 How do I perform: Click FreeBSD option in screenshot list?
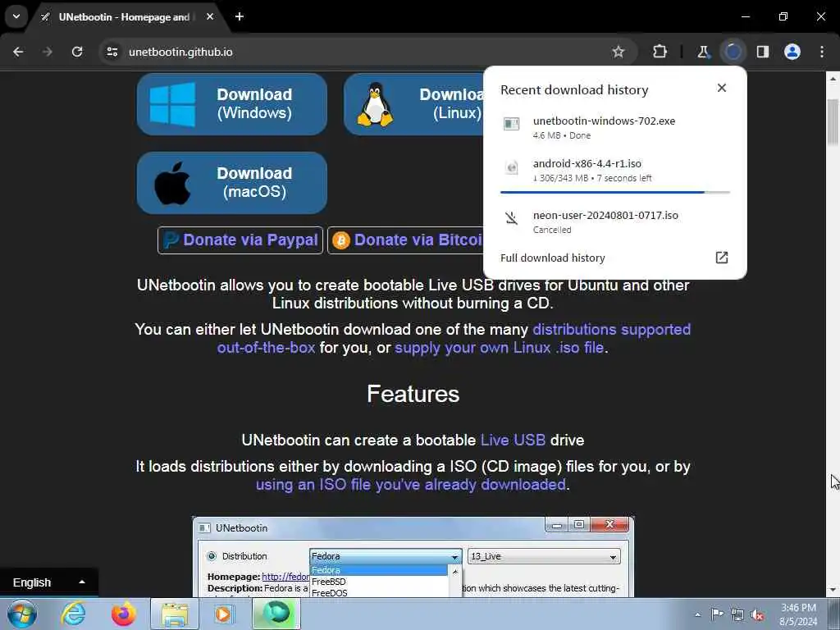click(328, 582)
